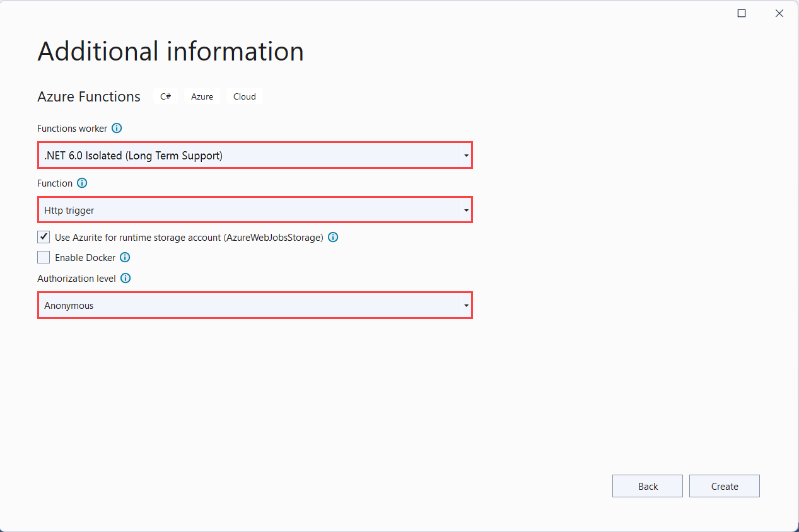Click the Authorization level dropdown arrow
This screenshot has width=799, height=532.
click(x=466, y=305)
